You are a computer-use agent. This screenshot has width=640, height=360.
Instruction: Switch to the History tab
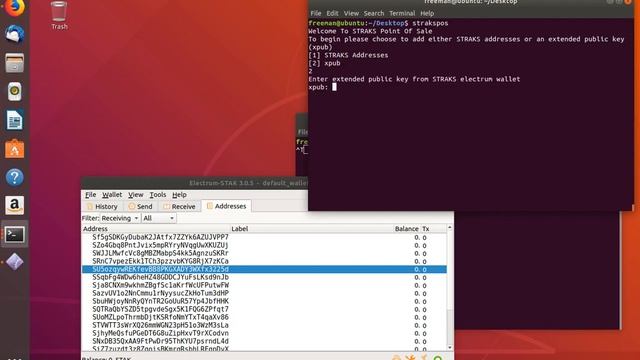coord(102,207)
